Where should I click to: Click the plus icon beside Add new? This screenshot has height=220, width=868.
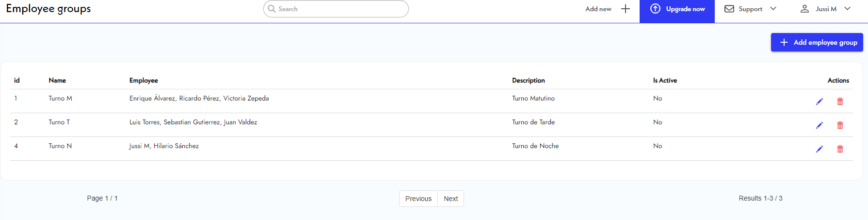click(626, 9)
